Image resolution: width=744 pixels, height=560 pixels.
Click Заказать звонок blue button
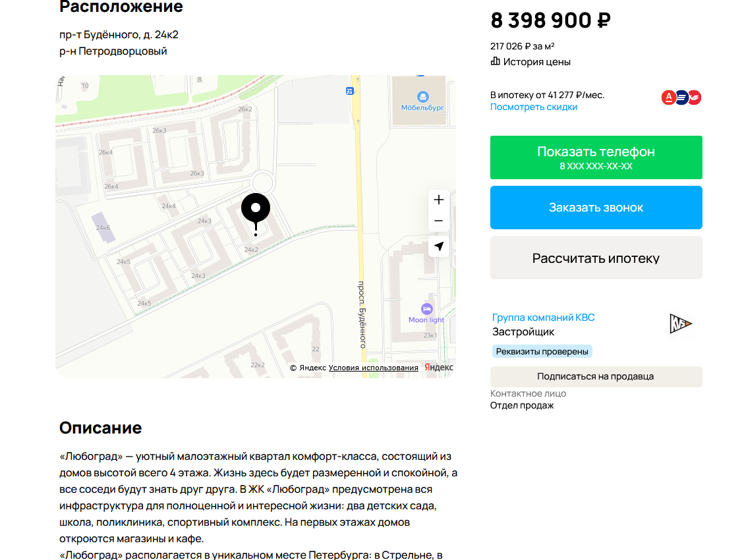[x=596, y=208]
